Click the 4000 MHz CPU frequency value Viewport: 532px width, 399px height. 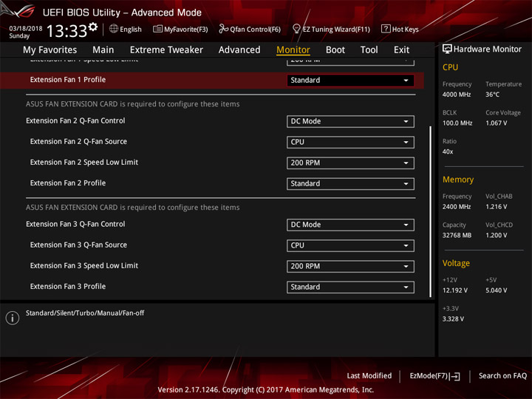(x=457, y=95)
